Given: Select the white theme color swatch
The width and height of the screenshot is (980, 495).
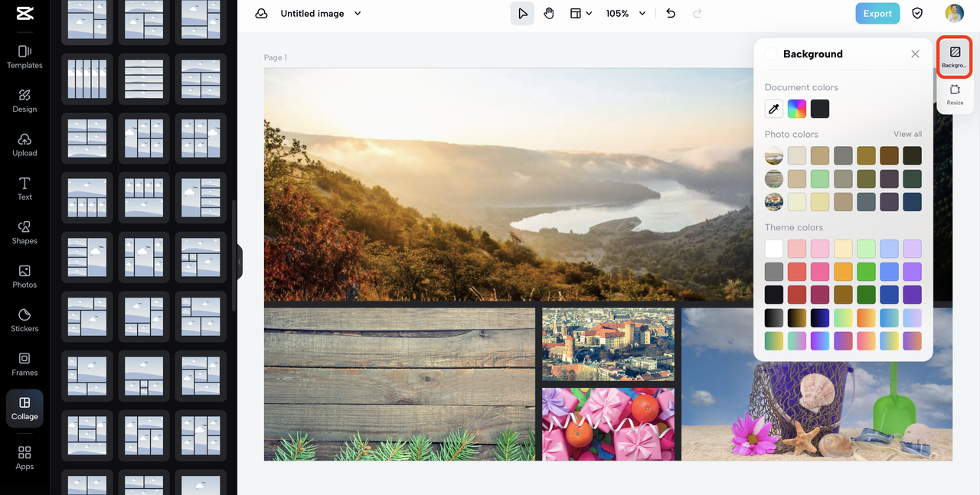Looking at the screenshot, I should click(774, 249).
